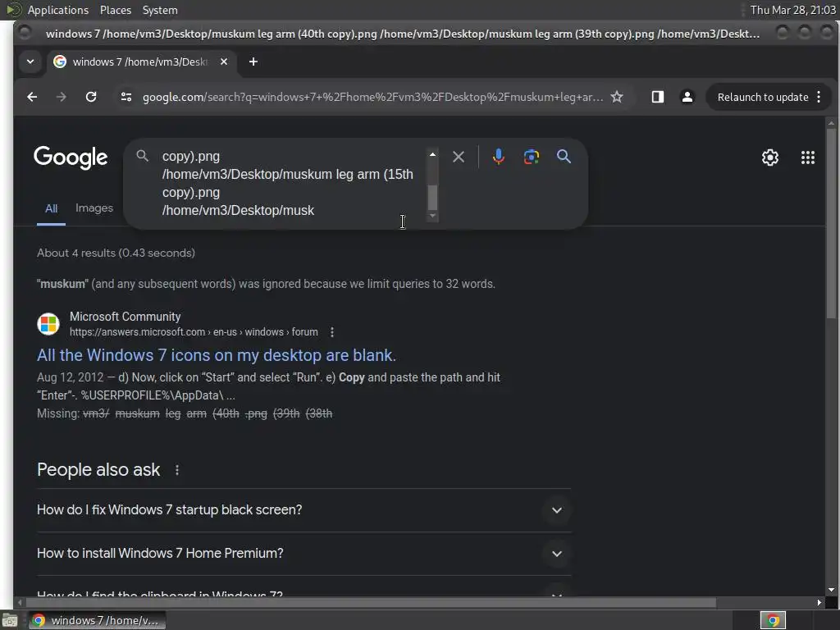Screen dimensions: 840x630
Task: Click search box scroll up arrow
Action: pyautogui.click(x=432, y=154)
